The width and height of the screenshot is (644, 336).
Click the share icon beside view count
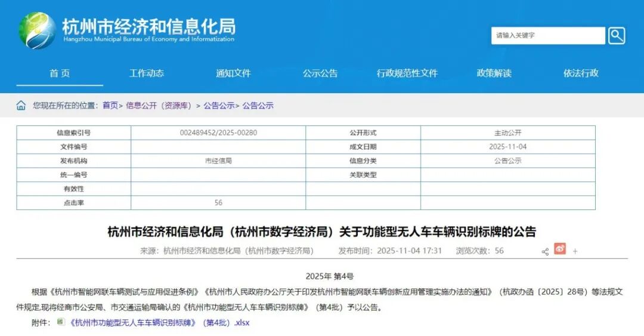[545, 251]
